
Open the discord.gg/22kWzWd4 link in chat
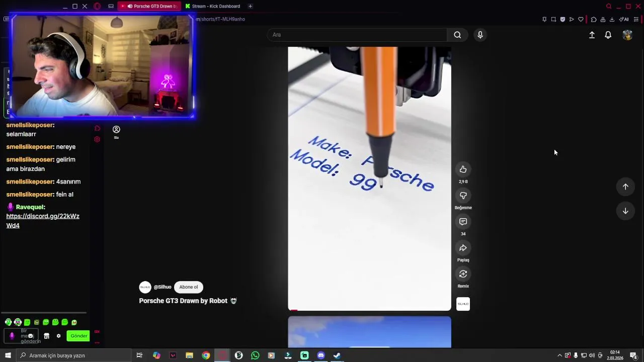(43, 221)
